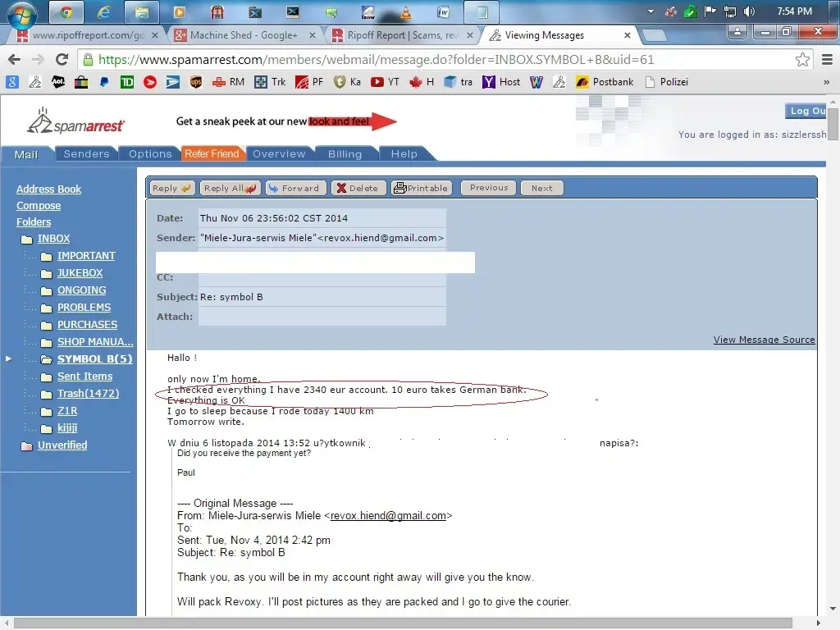Click the VLC cone icon in taskbar

pyautogui.click(x=405, y=12)
